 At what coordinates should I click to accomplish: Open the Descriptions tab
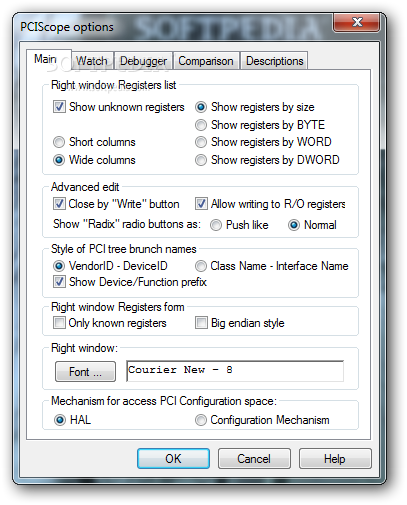pyautogui.click(x=274, y=61)
